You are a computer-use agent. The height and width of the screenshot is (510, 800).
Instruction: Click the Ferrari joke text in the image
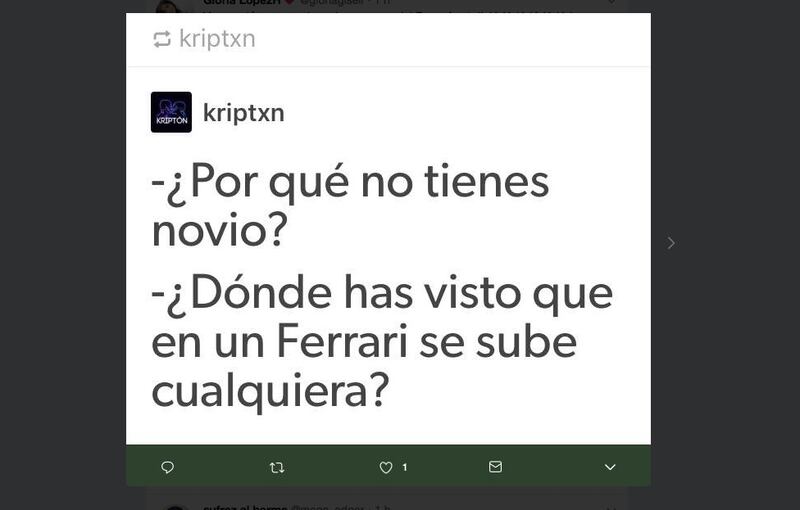(382, 341)
